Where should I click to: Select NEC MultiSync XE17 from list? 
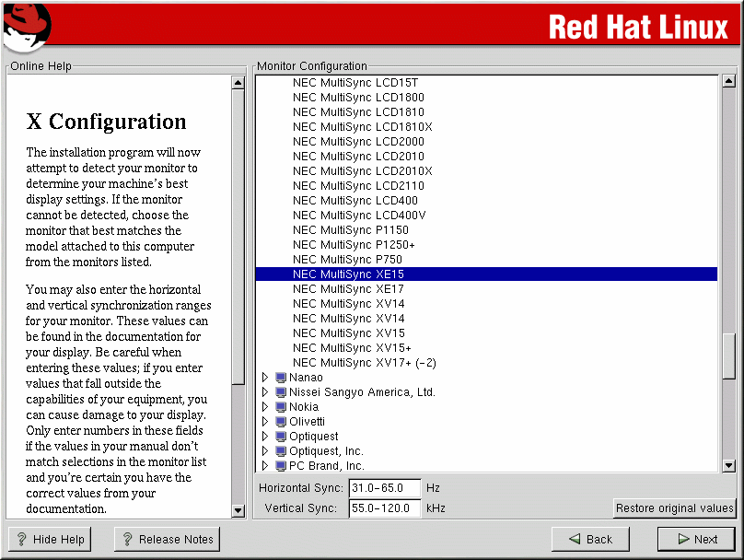pyautogui.click(x=348, y=289)
